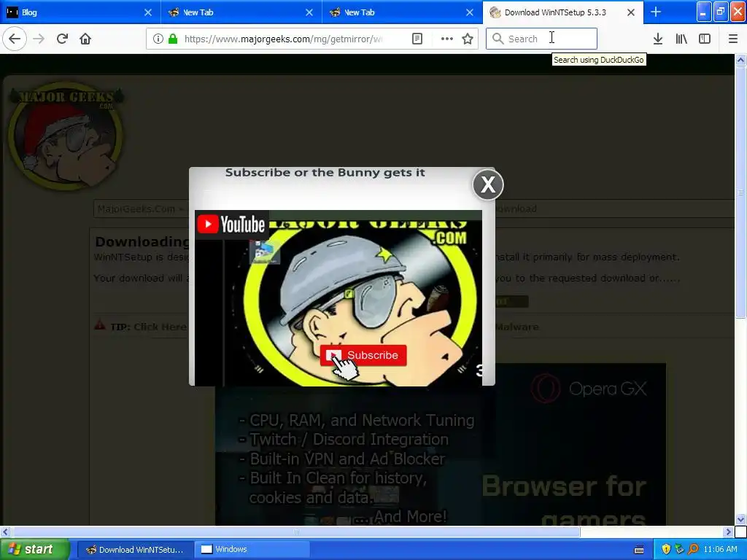Click into the Search box
747x560 pixels.
(541, 39)
